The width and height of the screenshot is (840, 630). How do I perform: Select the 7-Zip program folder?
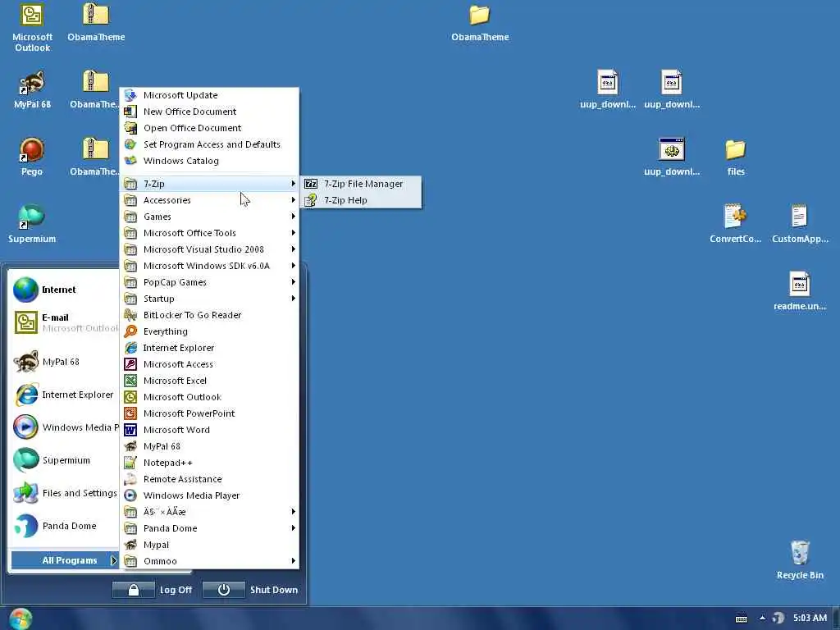coord(209,184)
